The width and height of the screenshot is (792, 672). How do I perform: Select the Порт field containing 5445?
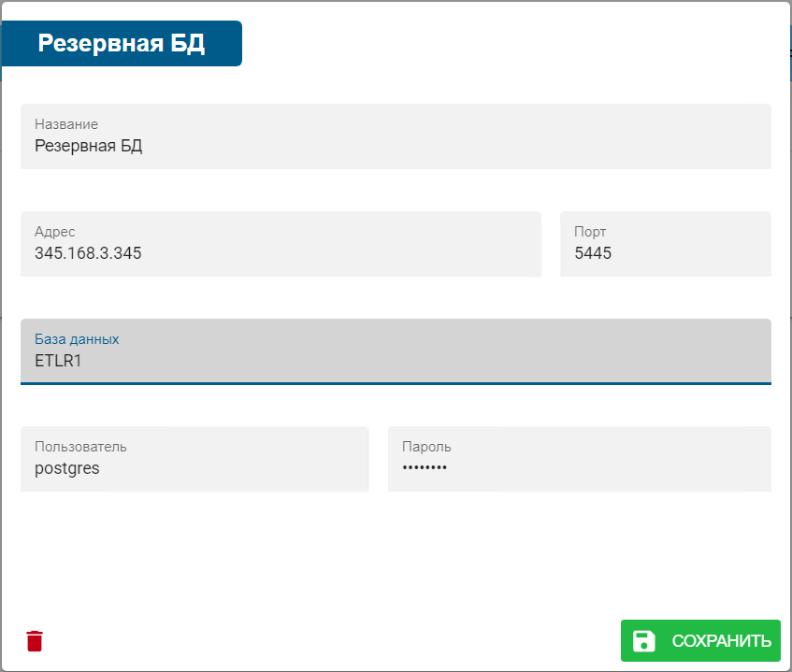665,244
